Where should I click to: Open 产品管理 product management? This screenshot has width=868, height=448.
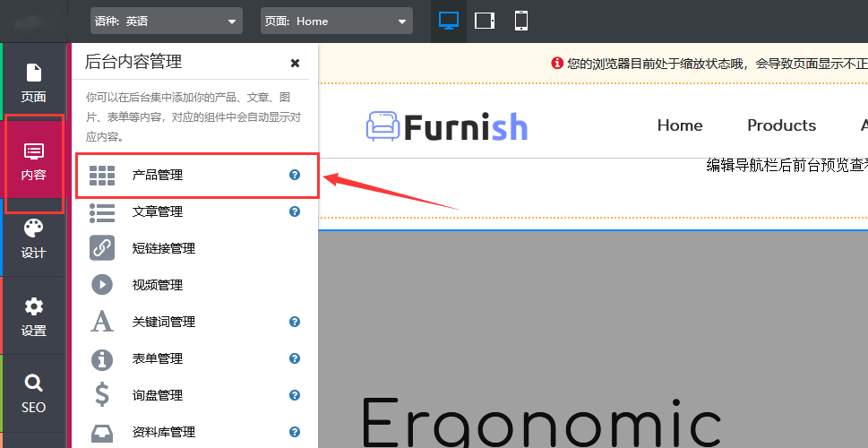coord(158,176)
